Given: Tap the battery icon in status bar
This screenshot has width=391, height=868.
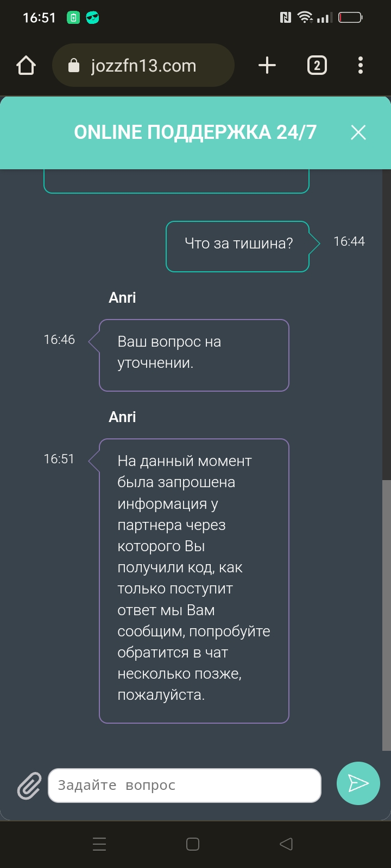Looking at the screenshot, I should [350, 18].
